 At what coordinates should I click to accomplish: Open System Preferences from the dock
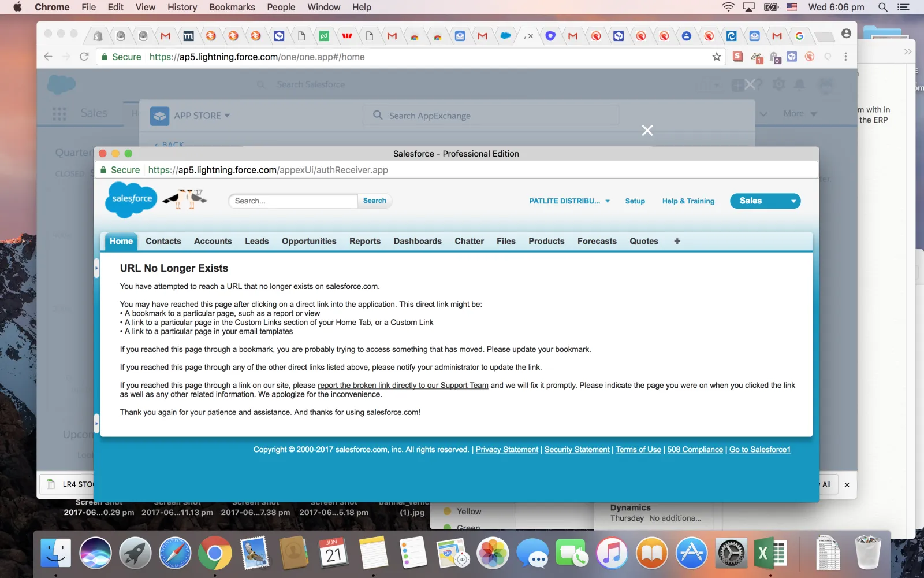731,553
